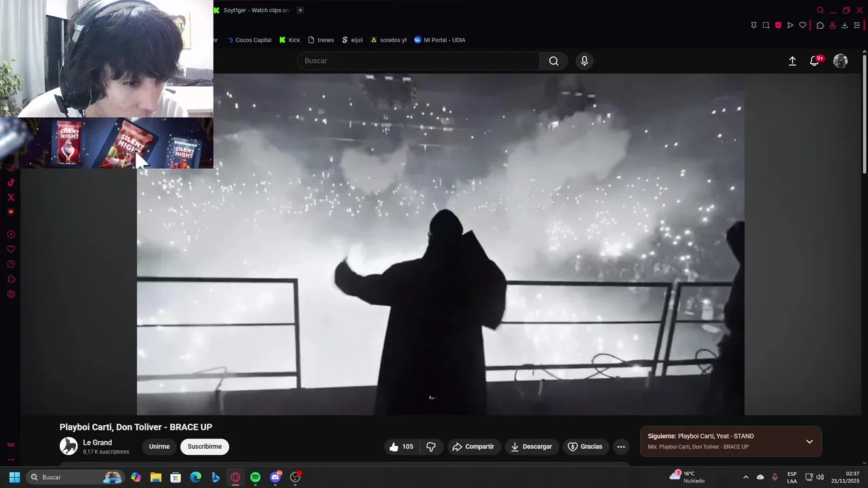The width and height of the screenshot is (868, 488).
Task: Click the YouTube search magnifier button
Action: pyautogui.click(x=554, y=61)
